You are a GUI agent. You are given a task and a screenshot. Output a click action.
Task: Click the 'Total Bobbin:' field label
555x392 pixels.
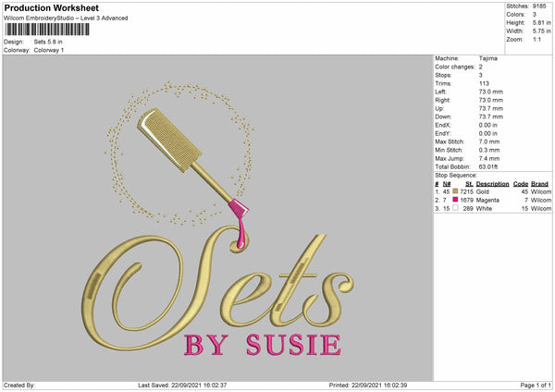(x=452, y=167)
